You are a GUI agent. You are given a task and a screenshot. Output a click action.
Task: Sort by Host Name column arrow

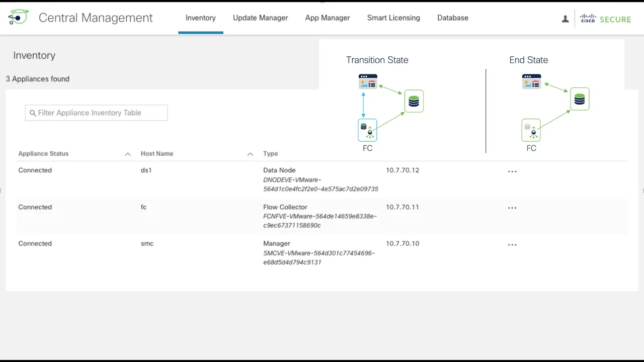coord(250,154)
